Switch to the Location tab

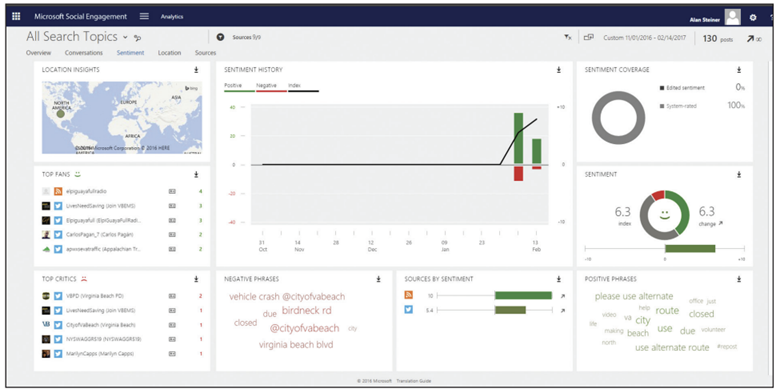click(170, 53)
